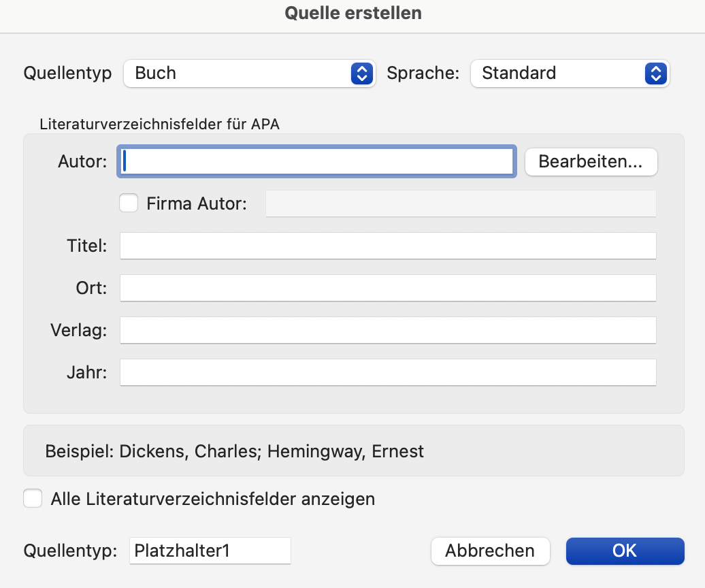Image resolution: width=705 pixels, height=588 pixels.
Task: Click the blue chevron arrows beside Standard
Action: point(655,73)
